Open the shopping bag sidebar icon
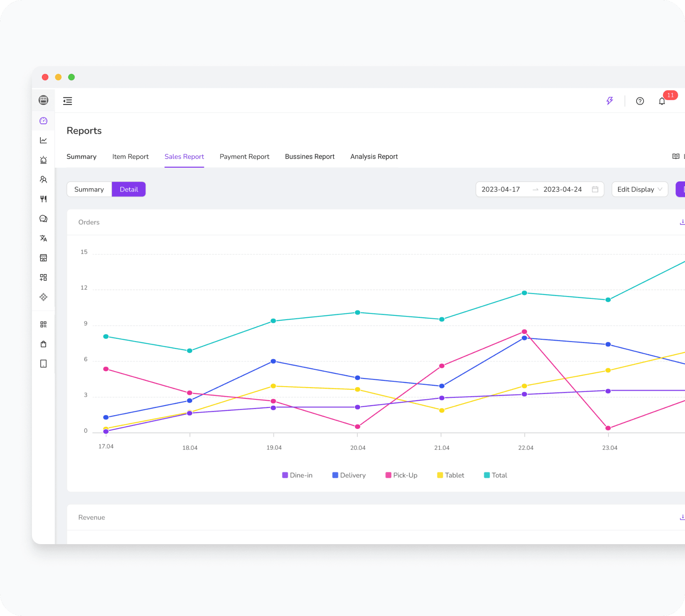The image size is (685, 616). coord(43,344)
